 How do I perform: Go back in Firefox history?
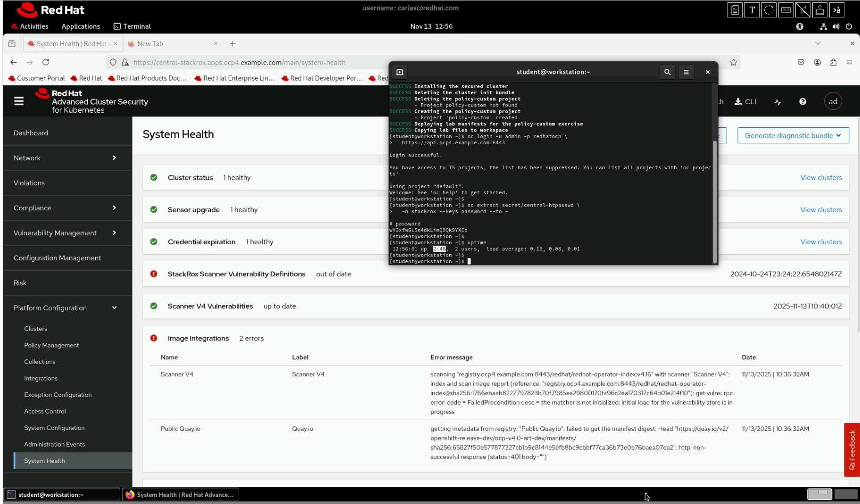pyautogui.click(x=14, y=62)
